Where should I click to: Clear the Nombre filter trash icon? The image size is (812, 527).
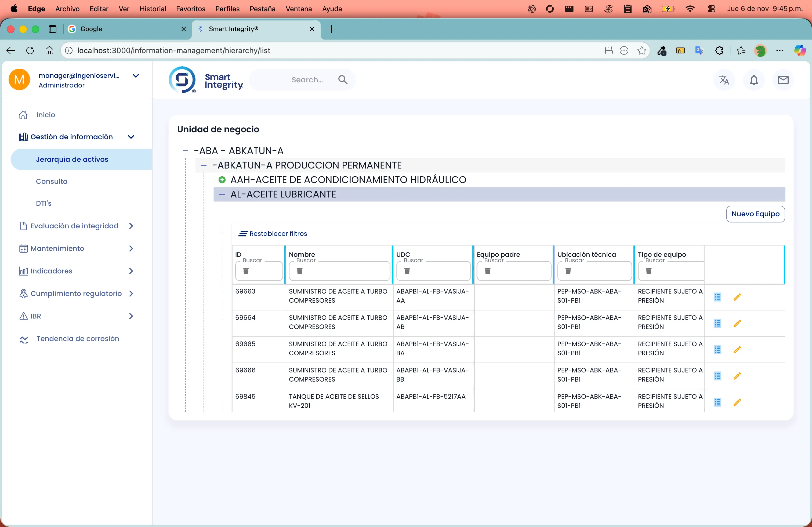(299, 271)
